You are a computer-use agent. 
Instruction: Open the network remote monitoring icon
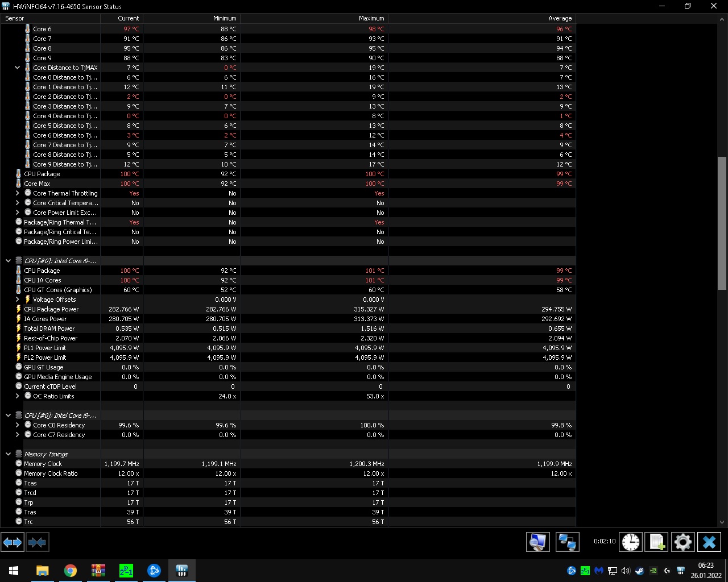click(567, 542)
